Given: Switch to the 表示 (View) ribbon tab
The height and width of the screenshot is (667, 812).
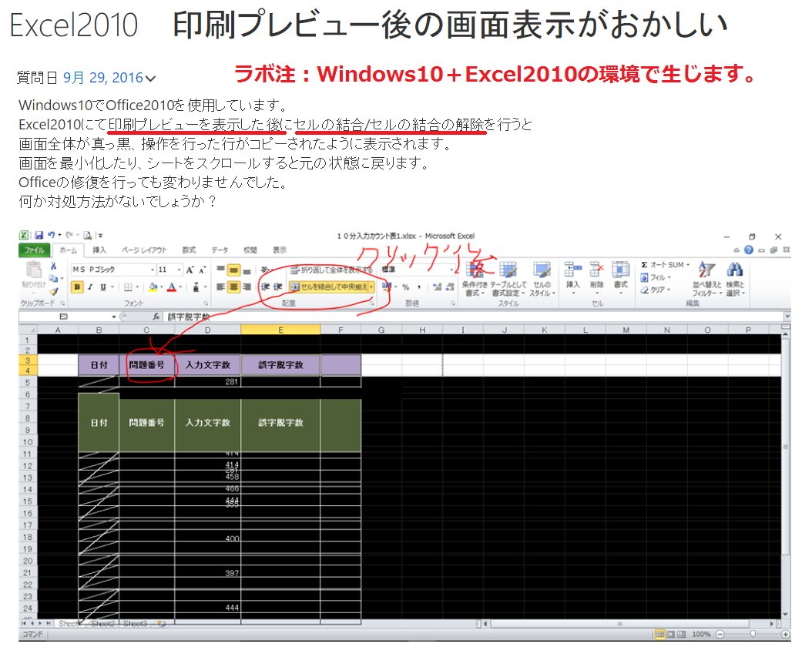Looking at the screenshot, I should pyautogui.click(x=280, y=250).
